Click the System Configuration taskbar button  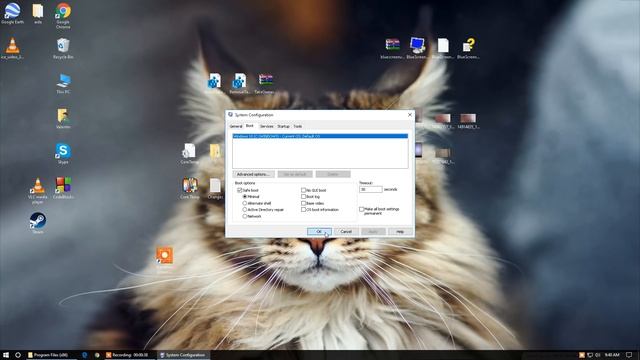pyautogui.click(x=183, y=355)
